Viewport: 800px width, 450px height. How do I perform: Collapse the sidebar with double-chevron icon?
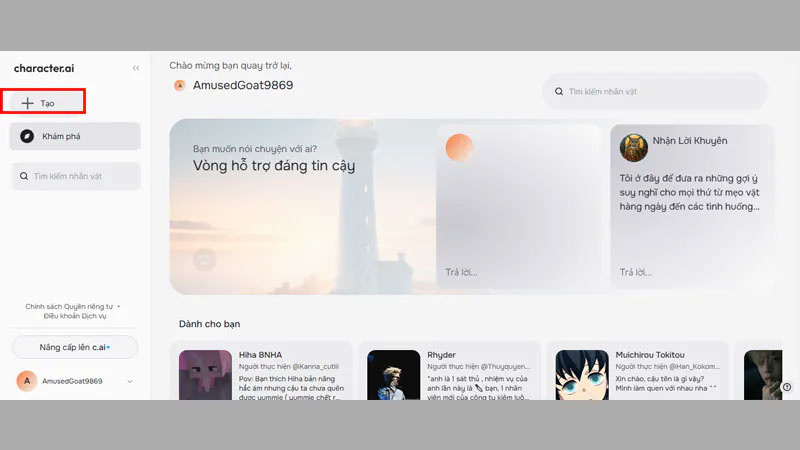click(x=136, y=68)
